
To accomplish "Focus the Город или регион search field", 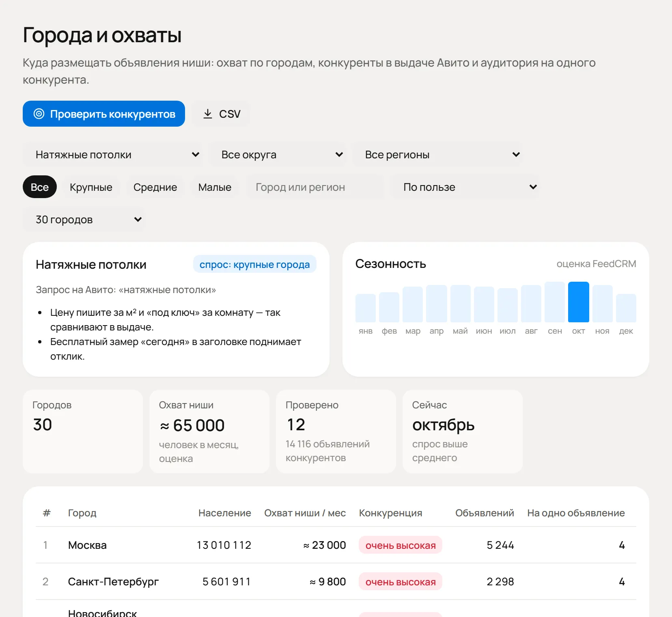I will tap(315, 187).
